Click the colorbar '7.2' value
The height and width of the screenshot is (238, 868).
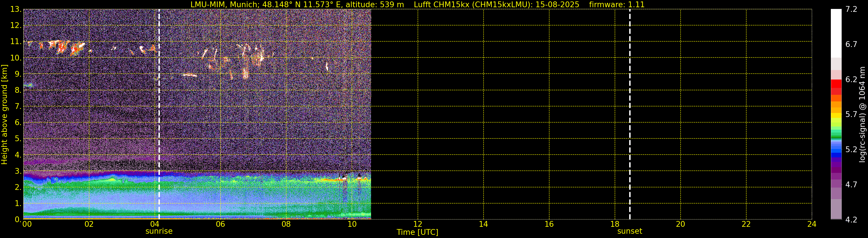(x=851, y=10)
